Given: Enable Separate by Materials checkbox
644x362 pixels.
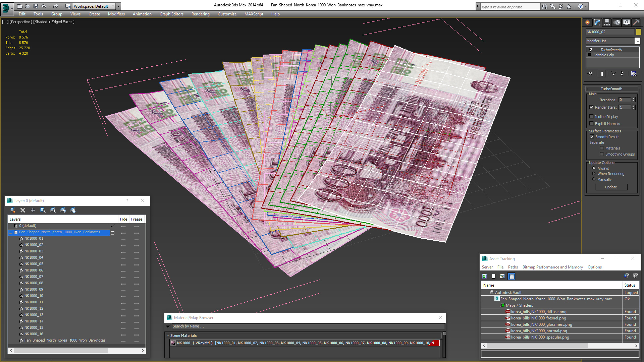Looking at the screenshot, I should click(x=602, y=148).
